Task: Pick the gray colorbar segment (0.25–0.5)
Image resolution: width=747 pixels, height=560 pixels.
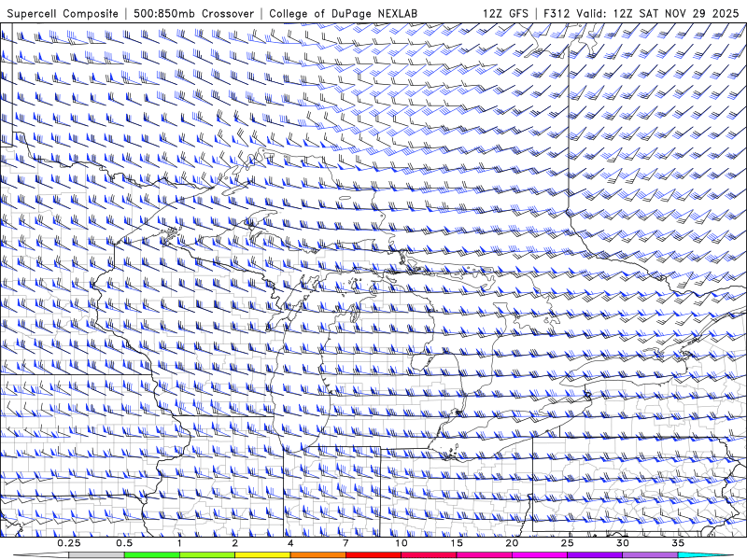Action: [97, 555]
